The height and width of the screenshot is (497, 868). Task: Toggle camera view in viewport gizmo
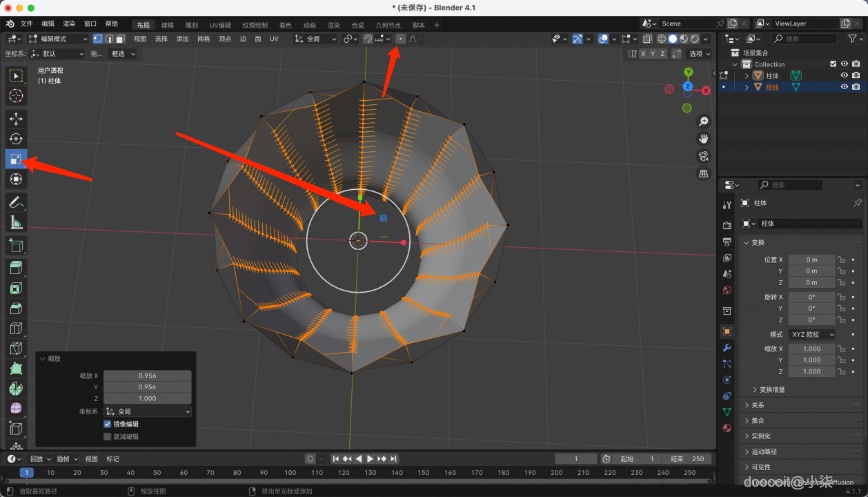pyautogui.click(x=704, y=156)
